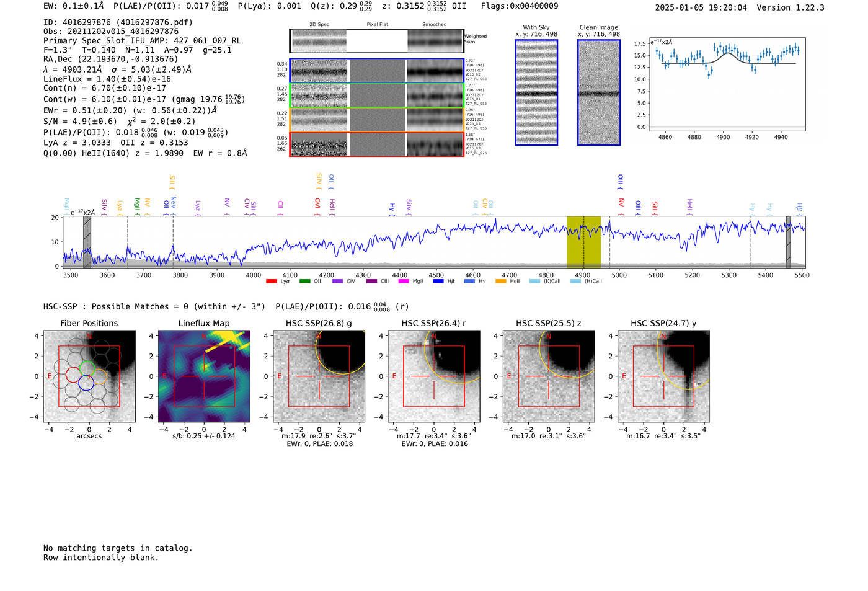This screenshot has width=868, height=591.
Task: Click the hatched gray region near 3550
Action: 87,242
